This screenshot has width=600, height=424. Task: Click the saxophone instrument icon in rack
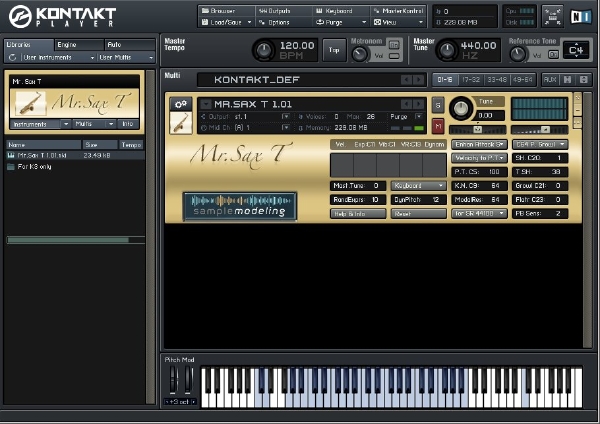click(181, 123)
